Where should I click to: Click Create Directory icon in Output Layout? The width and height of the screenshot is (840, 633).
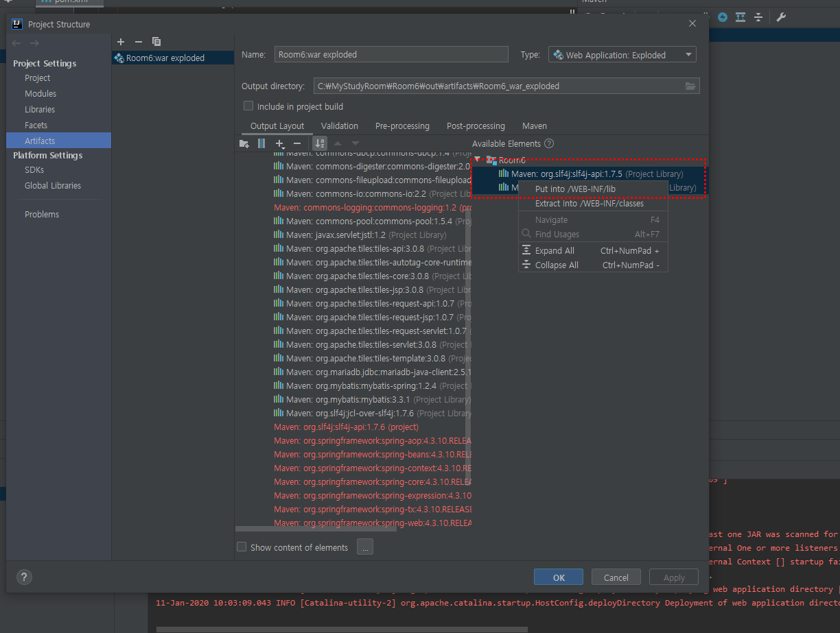[244, 143]
